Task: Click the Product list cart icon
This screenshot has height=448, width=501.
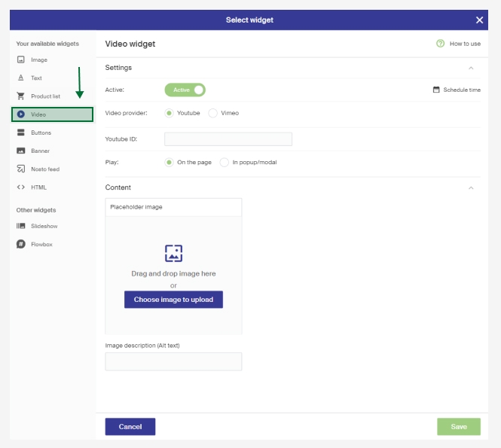Action: (x=21, y=96)
